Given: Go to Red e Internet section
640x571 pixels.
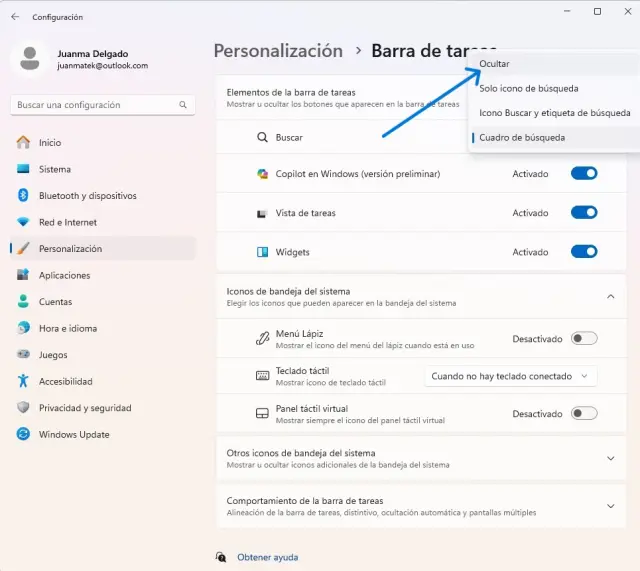Looking at the screenshot, I should (x=67, y=222).
